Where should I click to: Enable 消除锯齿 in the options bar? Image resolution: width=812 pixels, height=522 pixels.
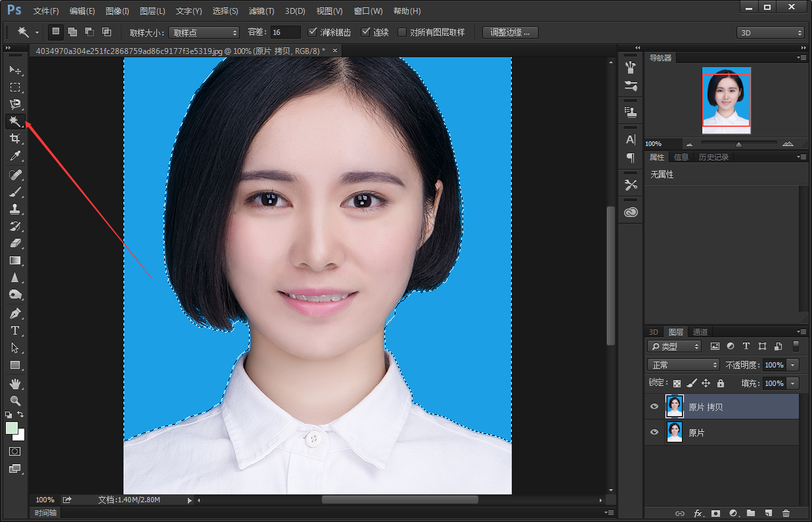313,32
